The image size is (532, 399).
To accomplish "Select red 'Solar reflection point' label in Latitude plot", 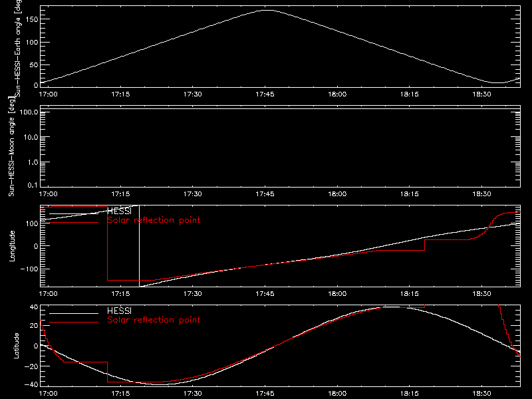I will point(154,320).
